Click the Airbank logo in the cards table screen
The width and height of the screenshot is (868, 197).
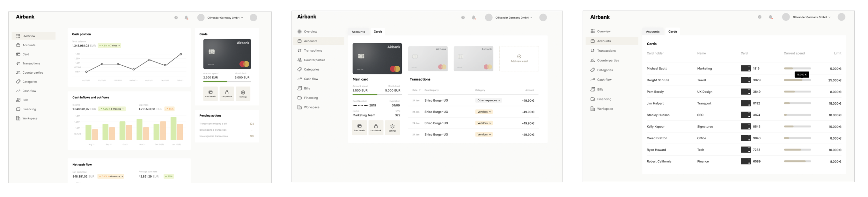click(600, 17)
